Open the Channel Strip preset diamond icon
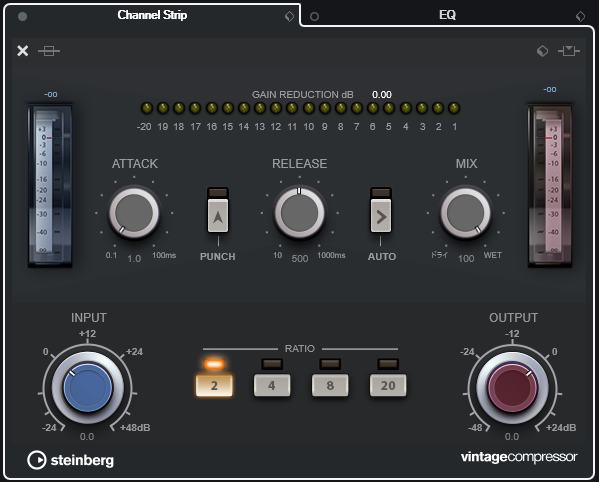599x482 pixels. (290, 16)
